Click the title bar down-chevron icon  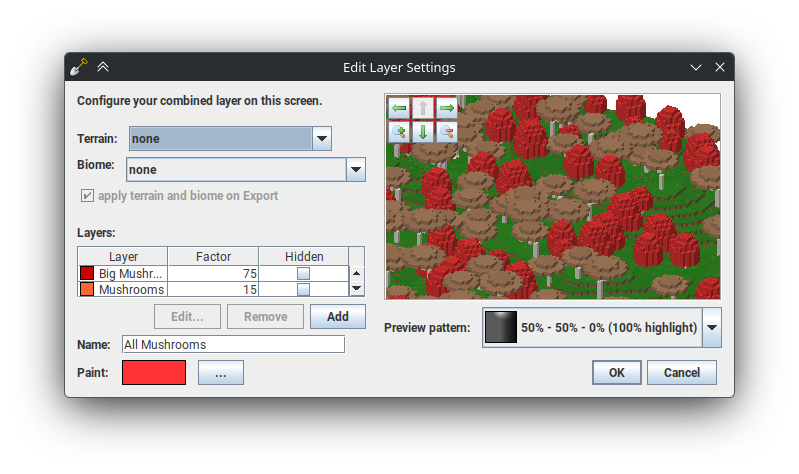point(696,67)
